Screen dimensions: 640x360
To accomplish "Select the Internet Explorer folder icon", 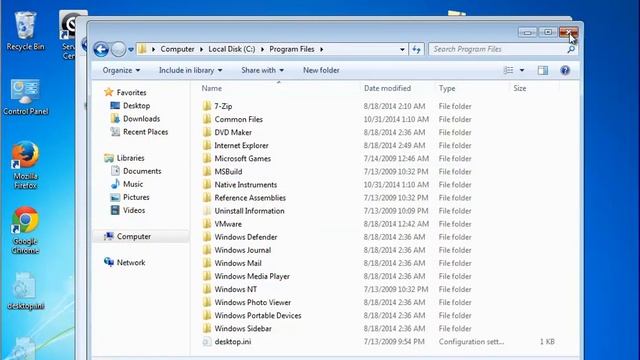I will pos(207,145).
